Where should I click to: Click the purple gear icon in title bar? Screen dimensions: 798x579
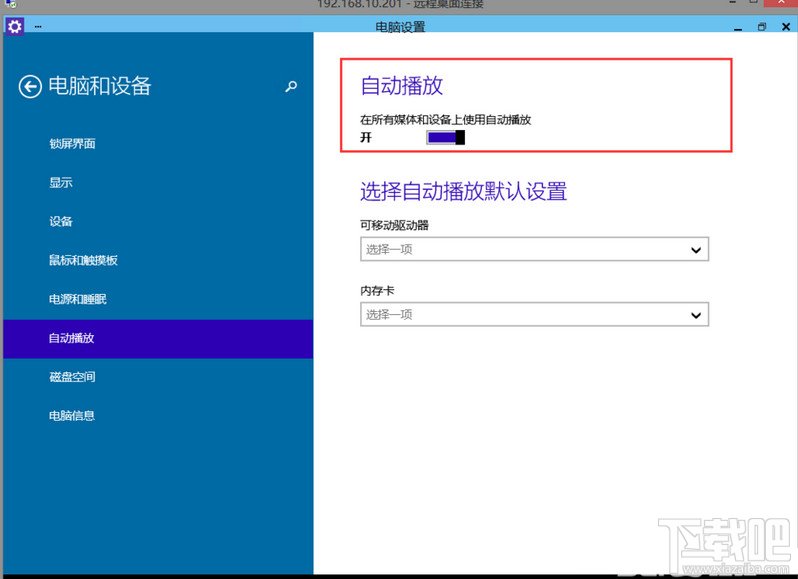tap(14, 26)
